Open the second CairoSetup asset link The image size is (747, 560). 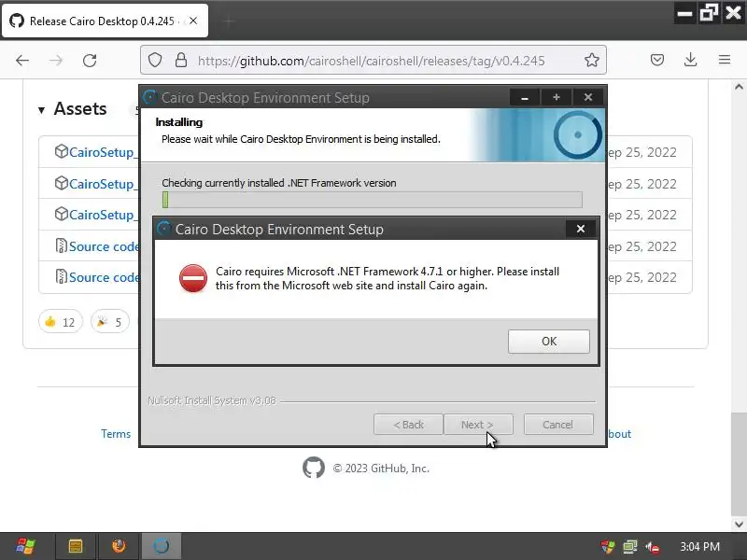pos(103,184)
